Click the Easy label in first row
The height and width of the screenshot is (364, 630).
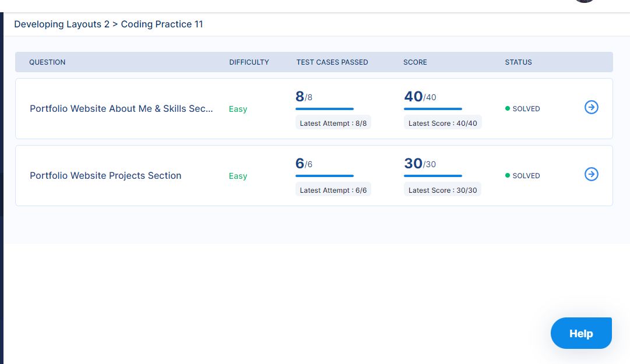238,109
